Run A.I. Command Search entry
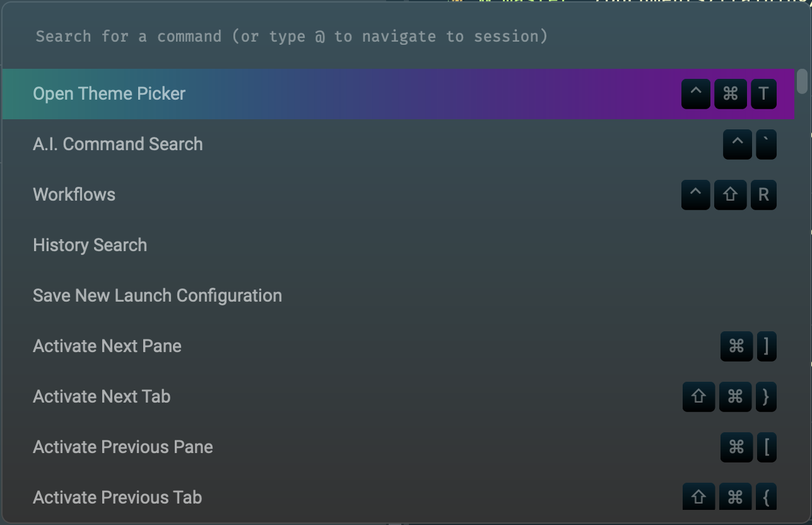 [118, 145]
